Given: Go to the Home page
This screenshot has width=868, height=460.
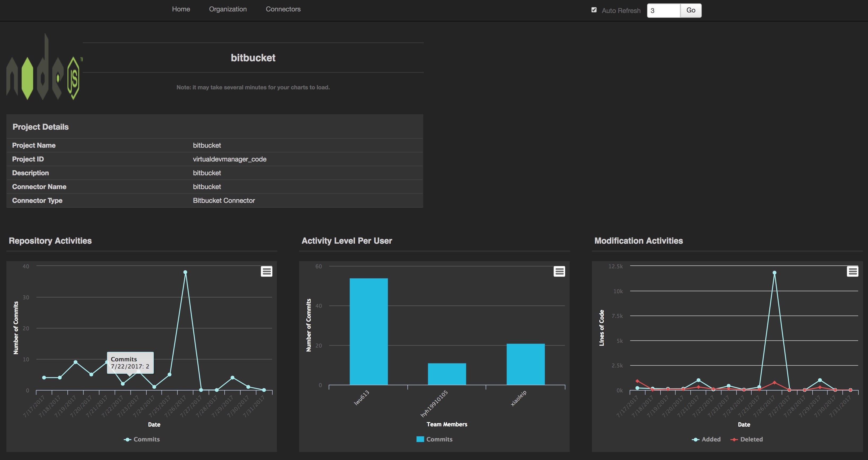Looking at the screenshot, I should click(181, 9).
